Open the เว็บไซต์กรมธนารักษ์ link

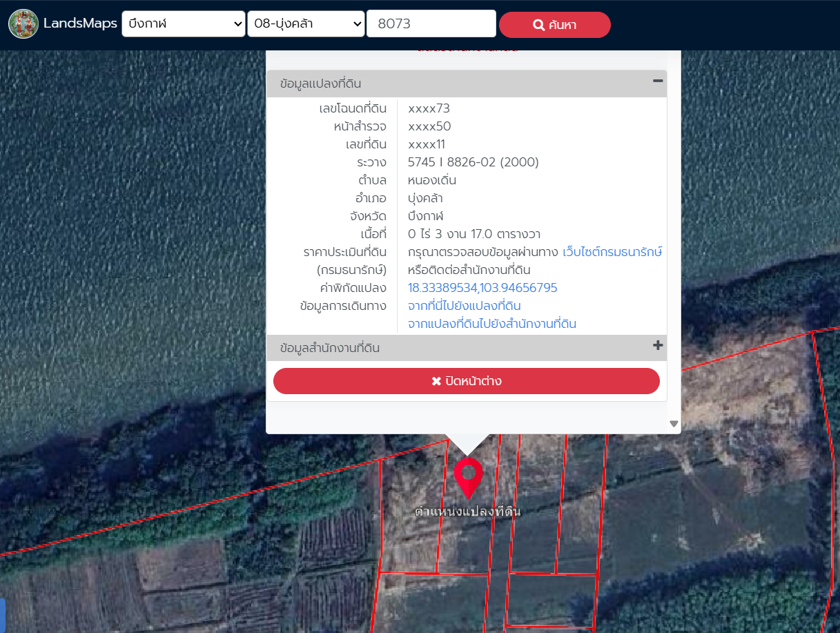coord(612,252)
